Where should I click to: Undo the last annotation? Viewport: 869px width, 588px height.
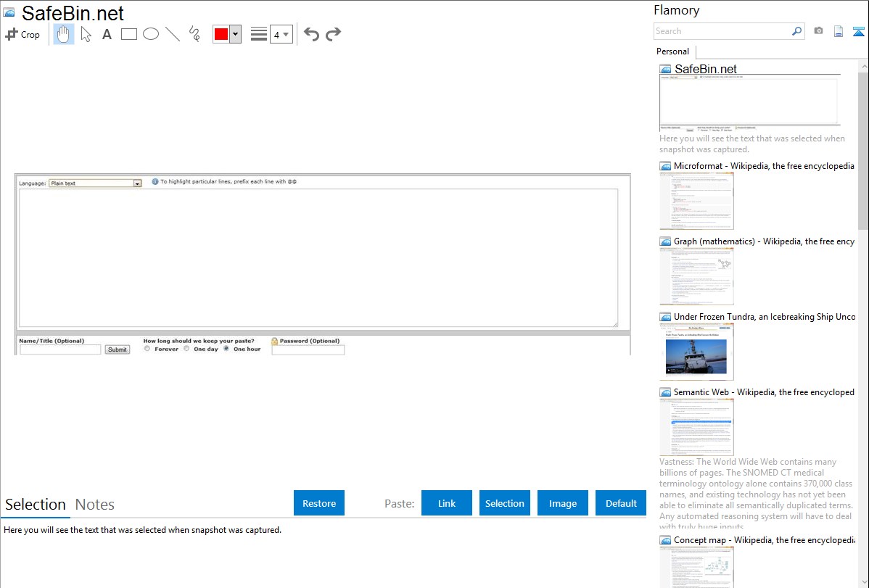pyautogui.click(x=311, y=34)
